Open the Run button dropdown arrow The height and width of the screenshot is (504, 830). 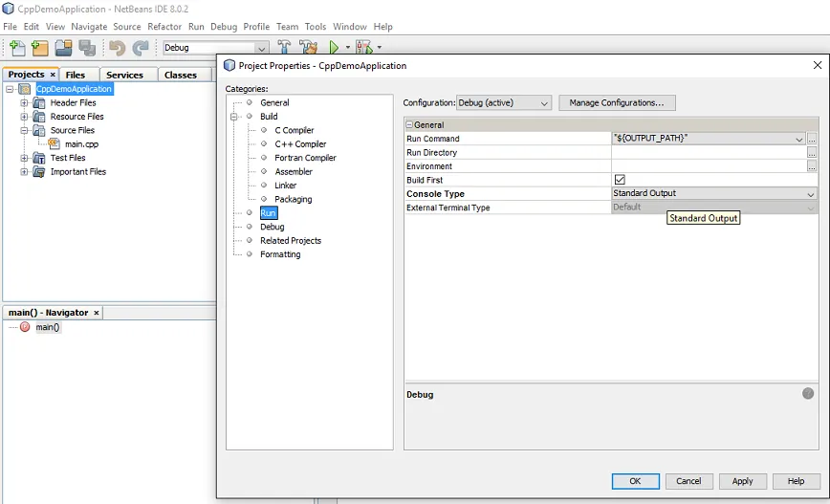coord(348,48)
